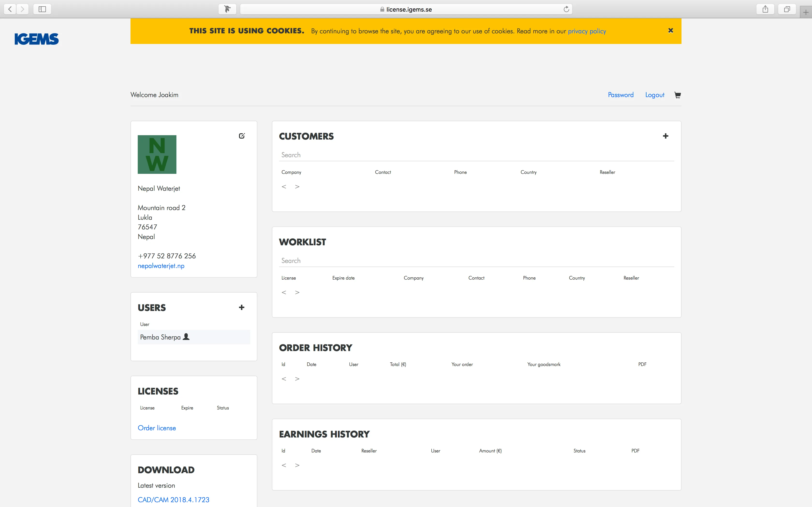Click the IGEMS logo
Viewport: 812px width, 507px height.
(36, 39)
